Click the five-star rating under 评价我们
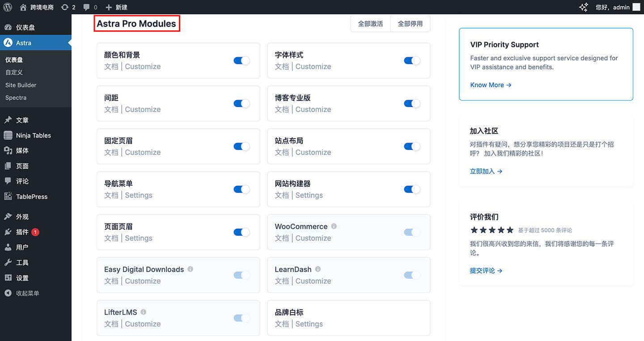This screenshot has width=644, height=341. [492, 230]
